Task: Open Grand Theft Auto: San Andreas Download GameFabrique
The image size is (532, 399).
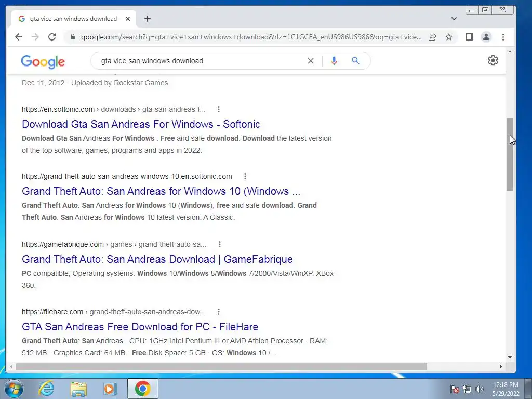Action: 157,259
